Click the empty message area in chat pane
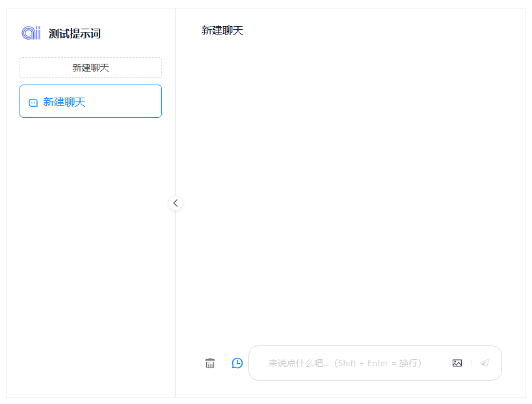532x404 pixels. point(351,189)
